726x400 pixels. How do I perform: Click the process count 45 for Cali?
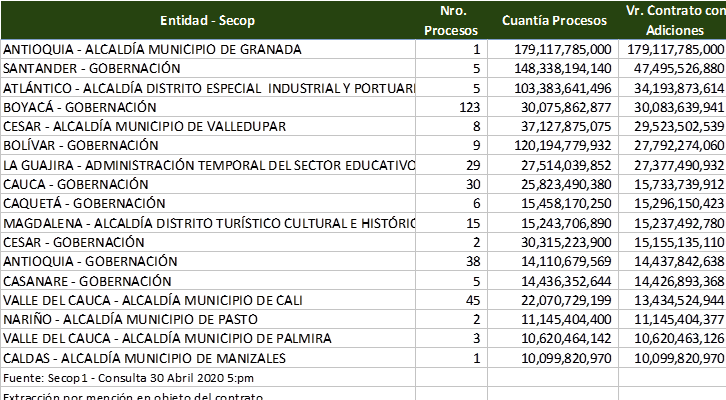(x=471, y=300)
